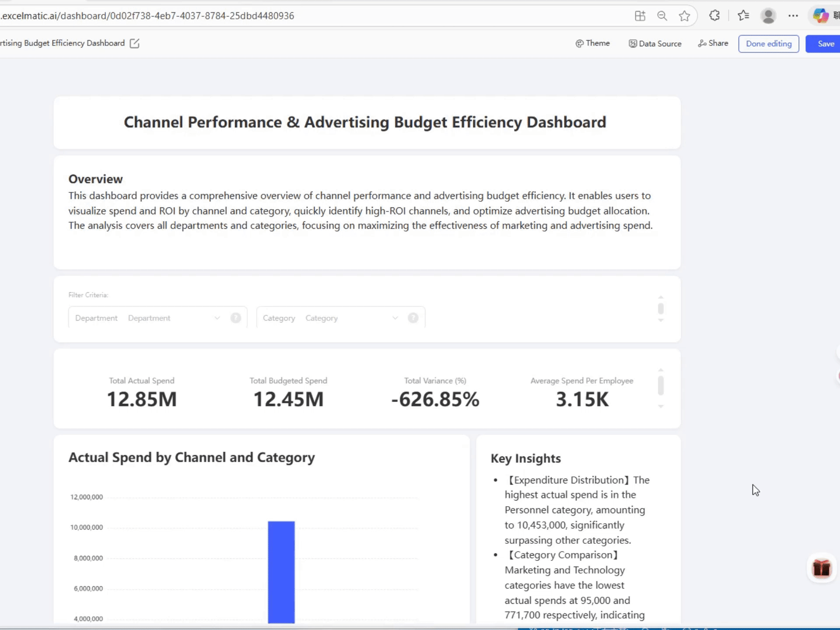This screenshot has height=630, width=840.
Task: Open the favorites list icon
Action: point(743,16)
